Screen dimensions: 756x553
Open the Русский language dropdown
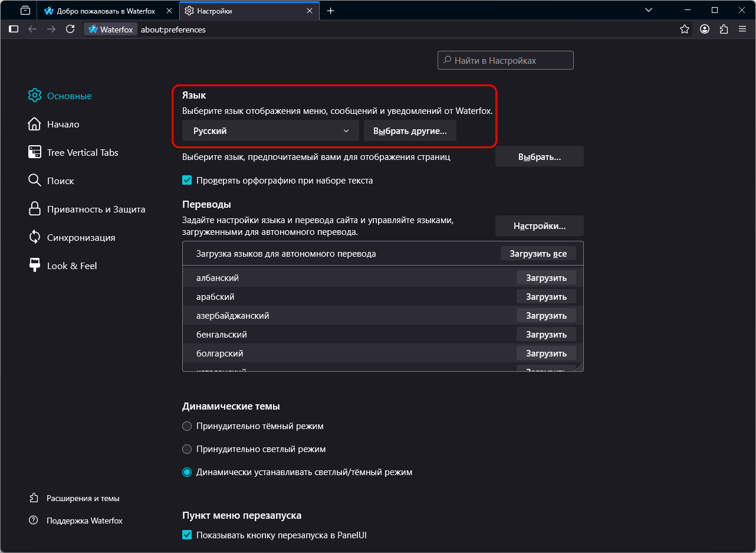tap(270, 131)
